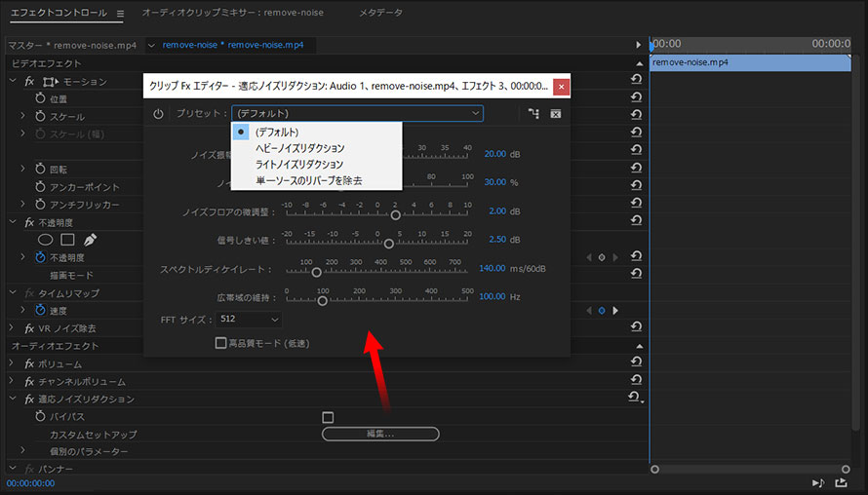The image size is (868, 495).
Task: Choose ヘビーノイズリダクション preset
Action: pyautogui.click(x=299, y=148)
